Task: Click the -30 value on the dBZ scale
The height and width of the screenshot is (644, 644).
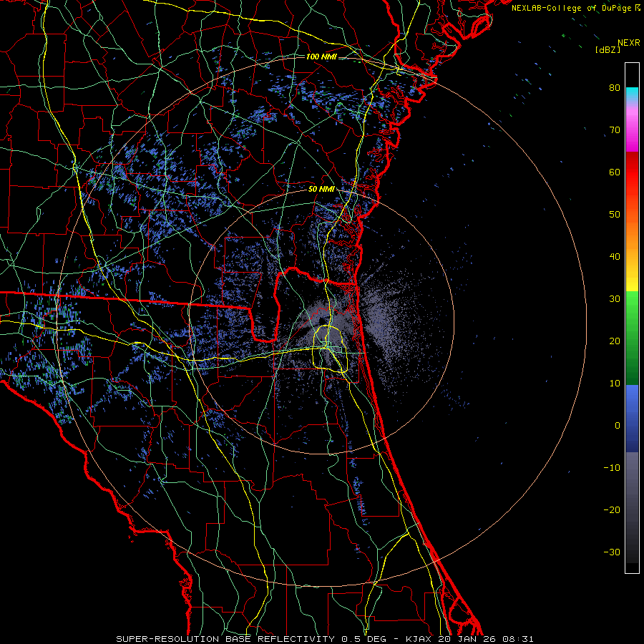Action: click(612, 552)
